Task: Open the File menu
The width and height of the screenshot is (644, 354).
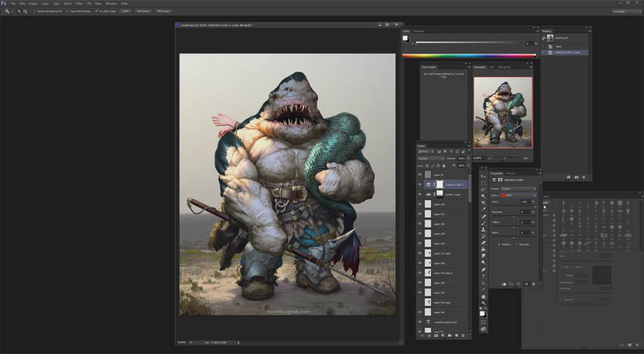Action: click(x=13, y=3)
